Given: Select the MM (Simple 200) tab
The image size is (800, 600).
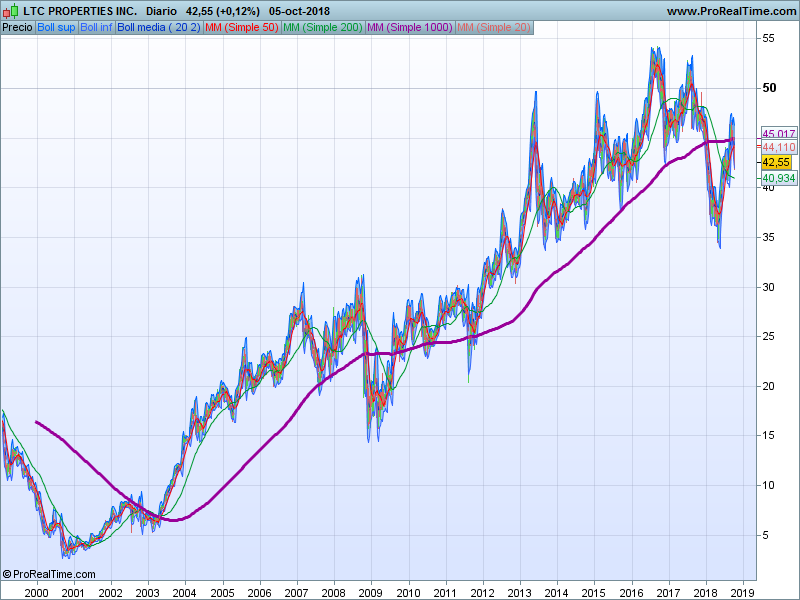Looking at the screenshot, I should (322, 28).
